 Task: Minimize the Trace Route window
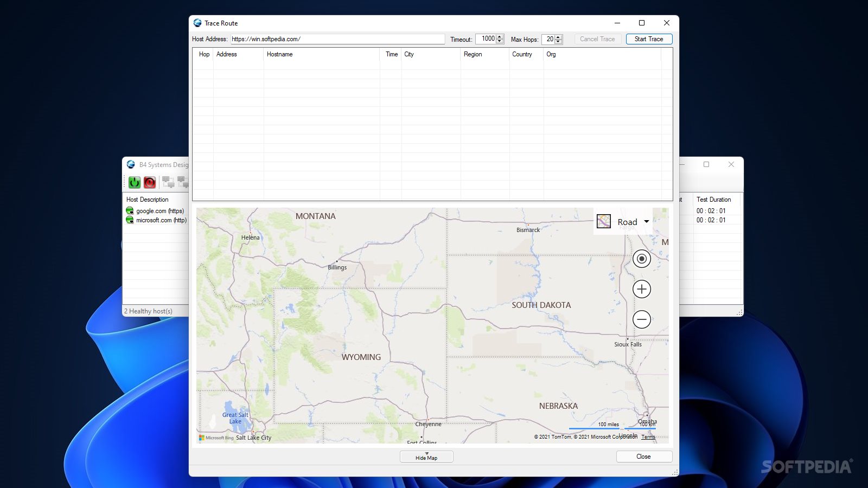[617, 23]
